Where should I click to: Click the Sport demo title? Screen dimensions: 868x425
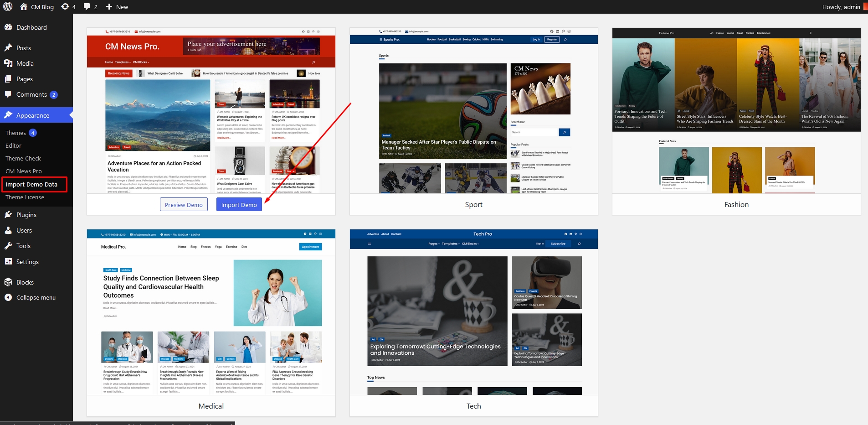[x=474, y=205]
